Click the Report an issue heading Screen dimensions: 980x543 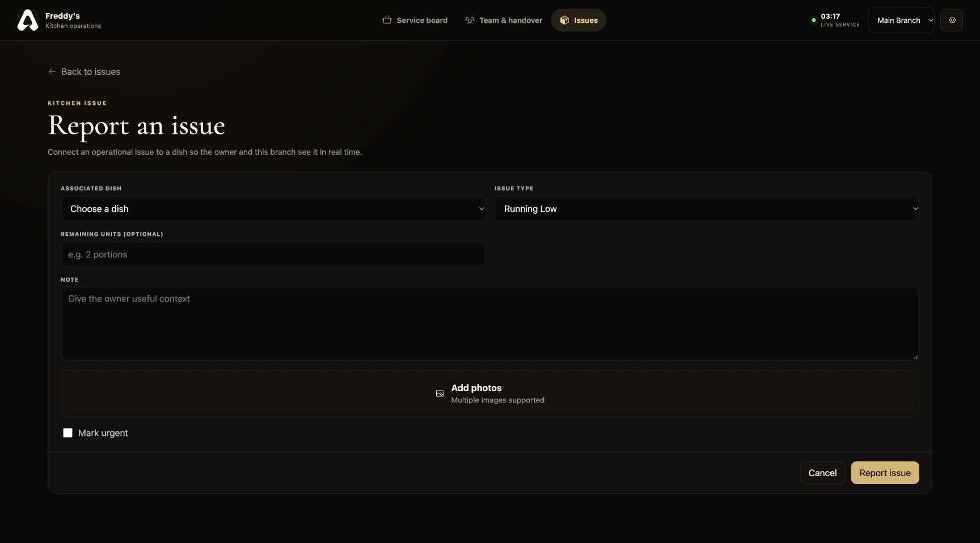point(137,125)
